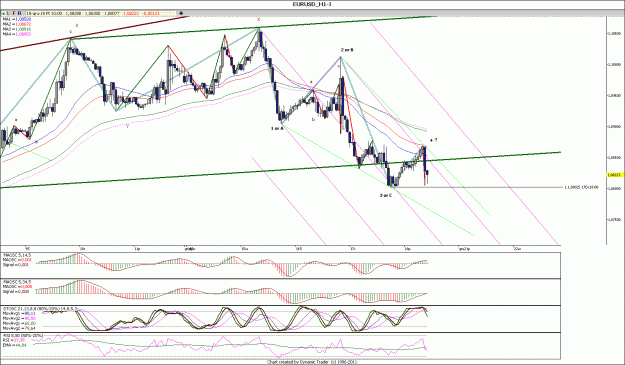Click the chart copyright footer text

pos(312,362)
